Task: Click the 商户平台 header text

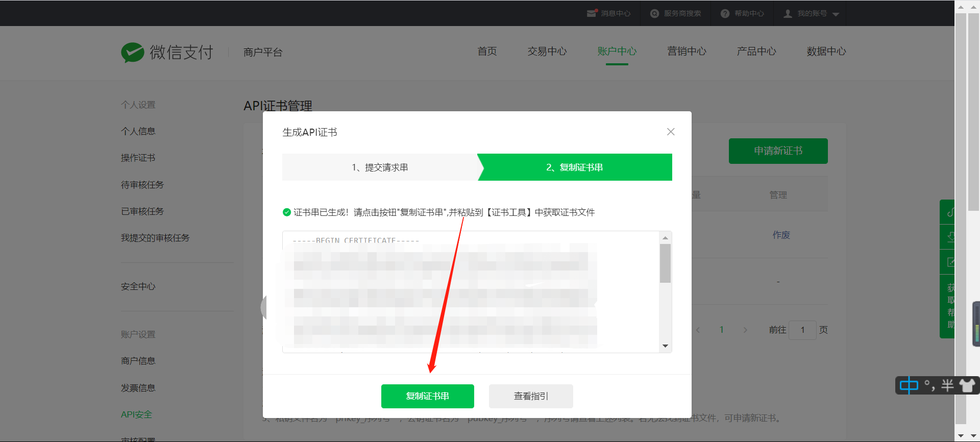Action: 263,52
